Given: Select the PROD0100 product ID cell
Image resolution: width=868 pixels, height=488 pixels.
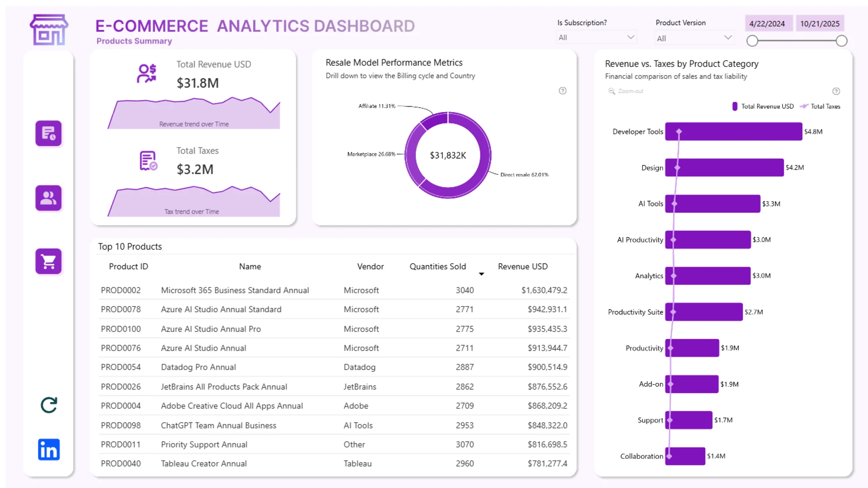Looking at the screenshot, I should [x=121, y=329].
